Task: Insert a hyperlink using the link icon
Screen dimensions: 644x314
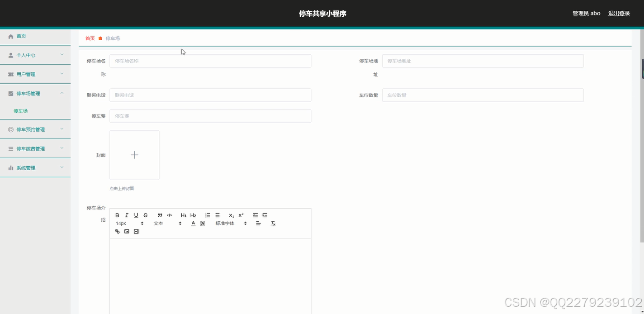Action: tap(117, 231)
